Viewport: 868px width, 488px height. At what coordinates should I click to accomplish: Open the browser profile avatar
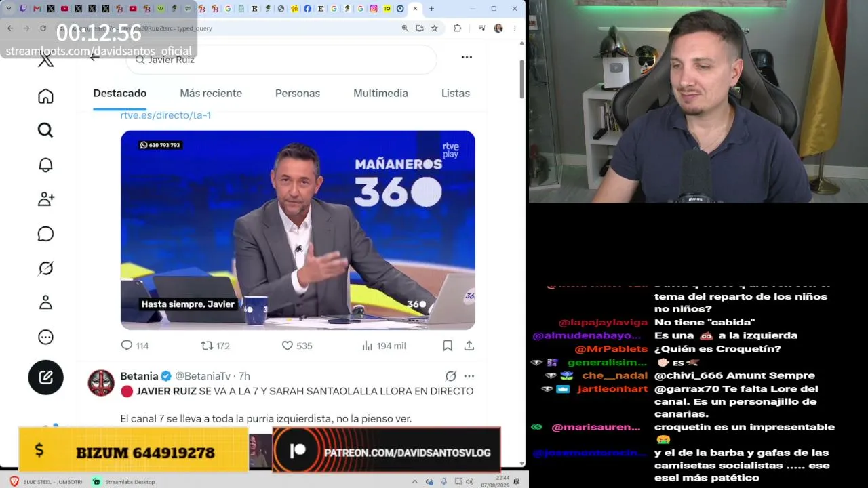coord(498,28)
